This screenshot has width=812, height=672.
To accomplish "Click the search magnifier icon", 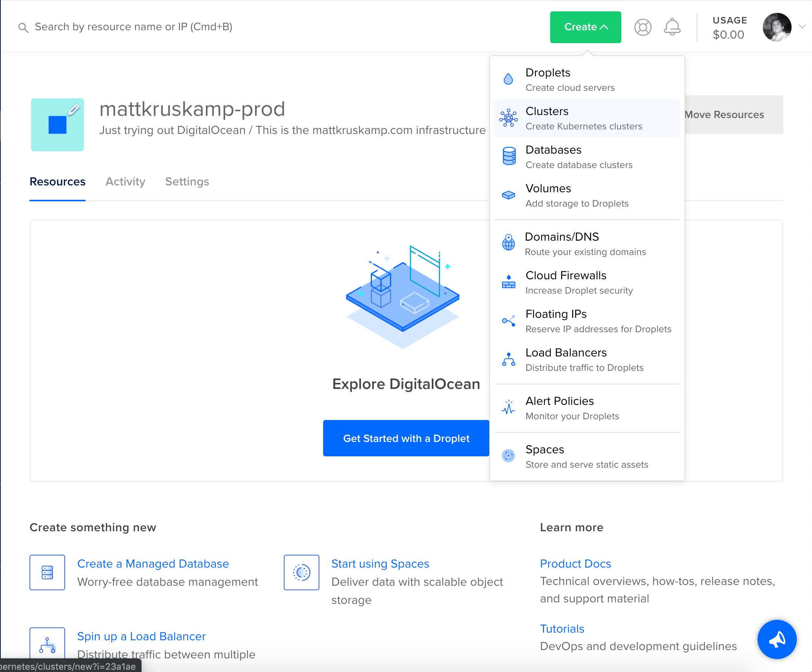I will pos(23,28).
